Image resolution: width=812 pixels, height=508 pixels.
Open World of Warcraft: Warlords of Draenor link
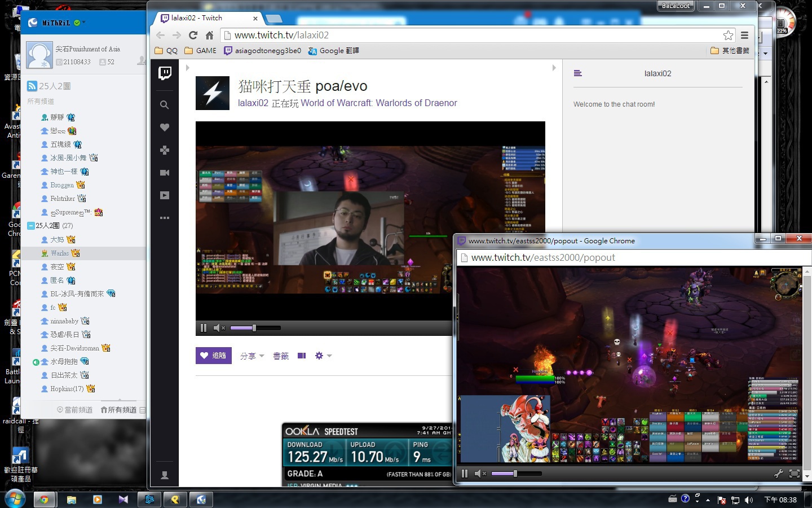(x=379, y=103)
